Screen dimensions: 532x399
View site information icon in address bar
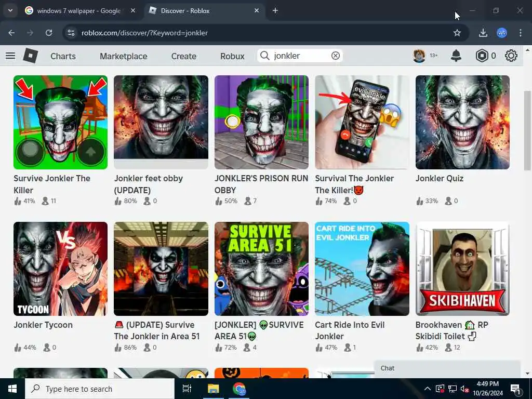[71, 33]
